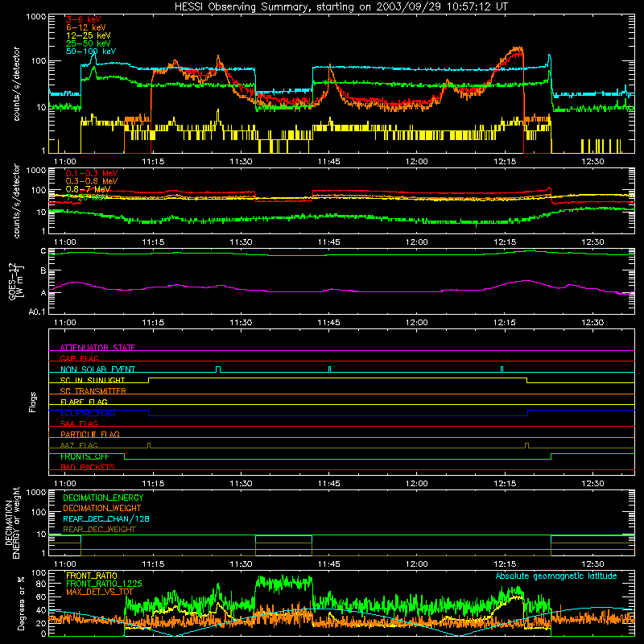This screenshot has height=644, width=644.
Task: Click the SAA_FLAG label
Action: coord(79,423)
